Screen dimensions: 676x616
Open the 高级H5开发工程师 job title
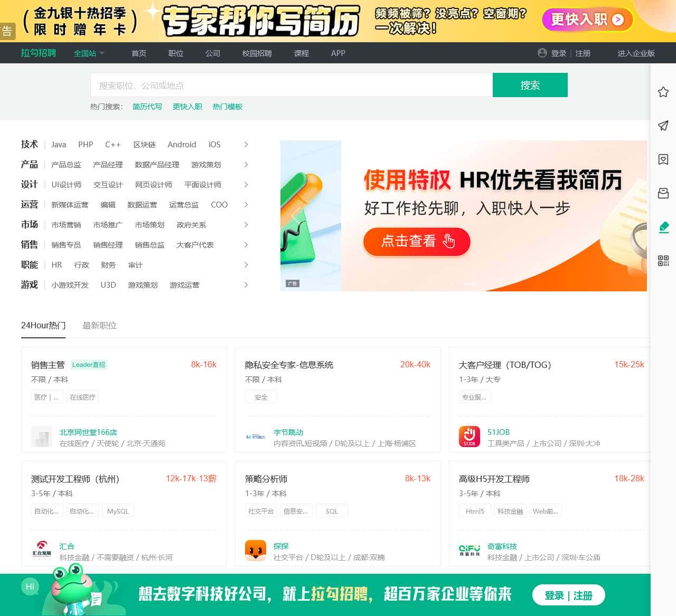coord(494,479)
